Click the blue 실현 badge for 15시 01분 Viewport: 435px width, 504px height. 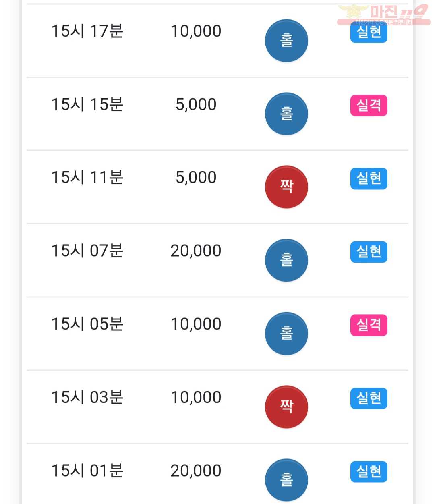pyautogui.click(x=369, y=472)
